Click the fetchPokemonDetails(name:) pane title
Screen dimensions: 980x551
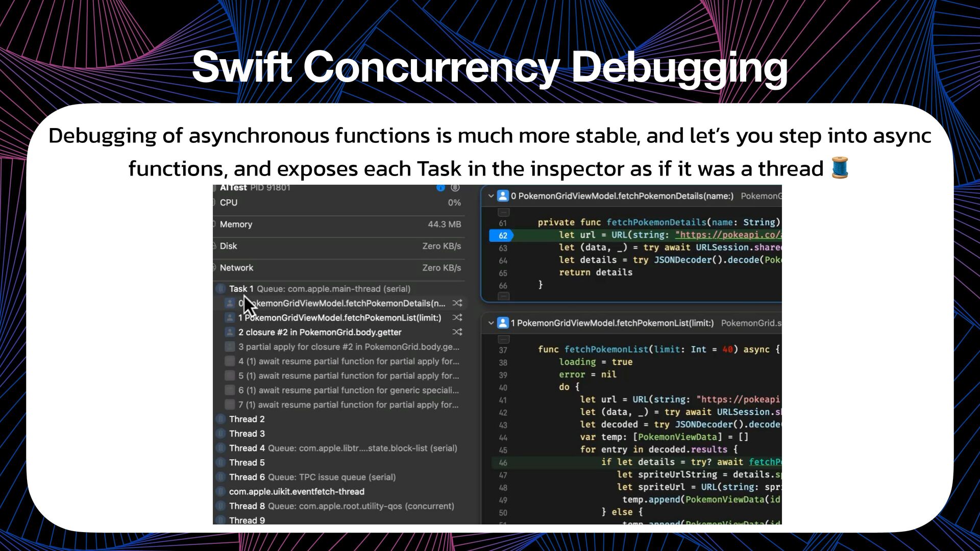coord(622,196)
